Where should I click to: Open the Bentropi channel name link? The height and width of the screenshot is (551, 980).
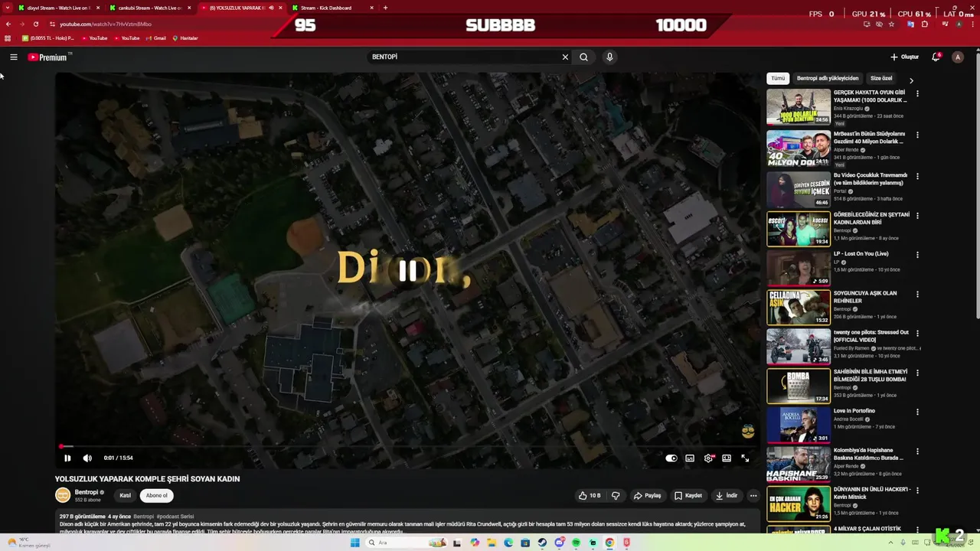(87, 492)
